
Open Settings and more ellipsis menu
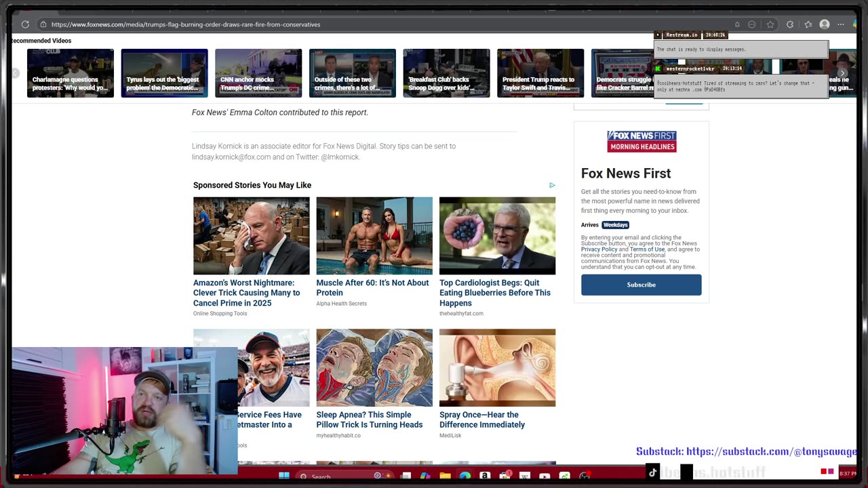tap(841, 24)
